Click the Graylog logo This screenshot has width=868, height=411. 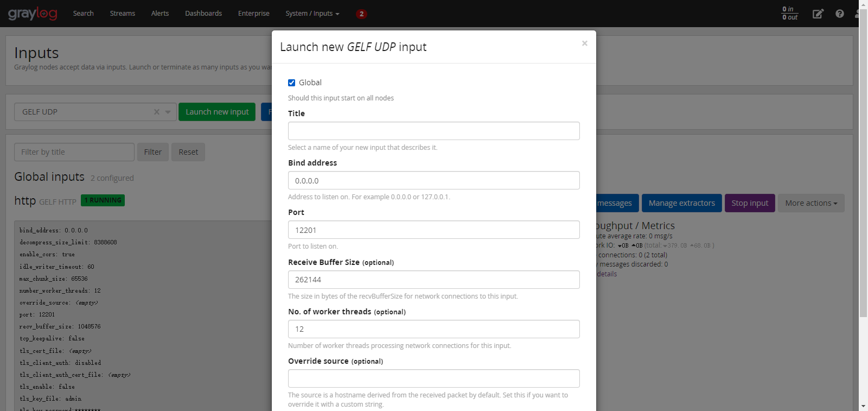coord(33,14)
